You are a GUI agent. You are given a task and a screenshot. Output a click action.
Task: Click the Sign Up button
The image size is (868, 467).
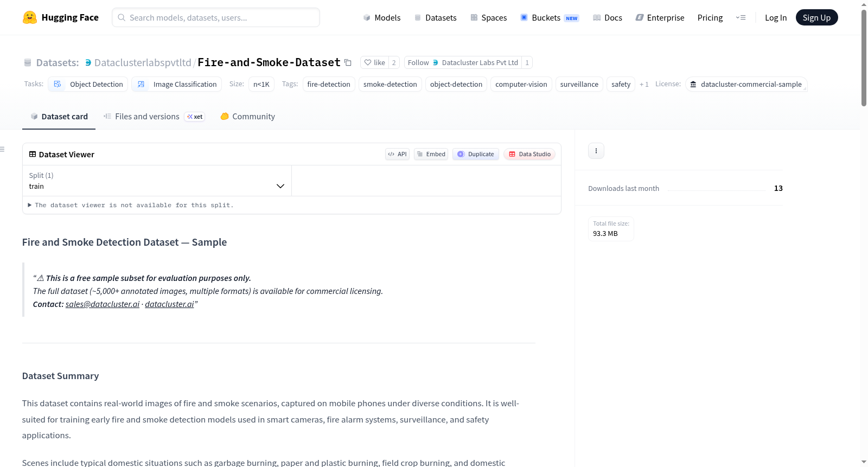816,17
